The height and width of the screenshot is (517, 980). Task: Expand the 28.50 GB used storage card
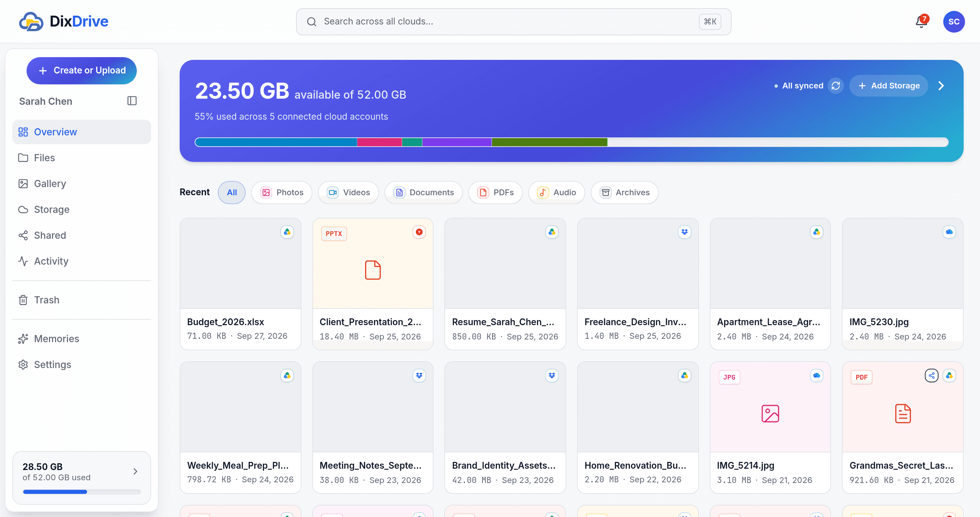[x=81, y=478]
